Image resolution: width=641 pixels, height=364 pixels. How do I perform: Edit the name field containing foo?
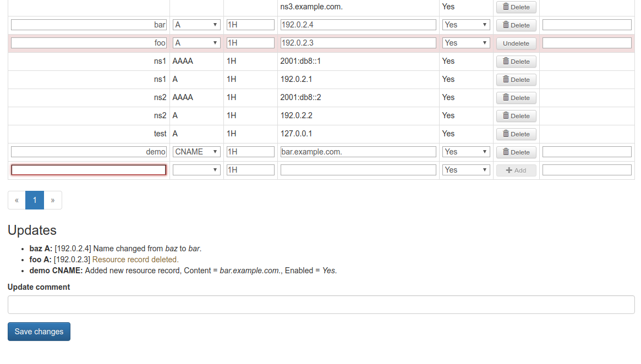click(x=89, y=43)
